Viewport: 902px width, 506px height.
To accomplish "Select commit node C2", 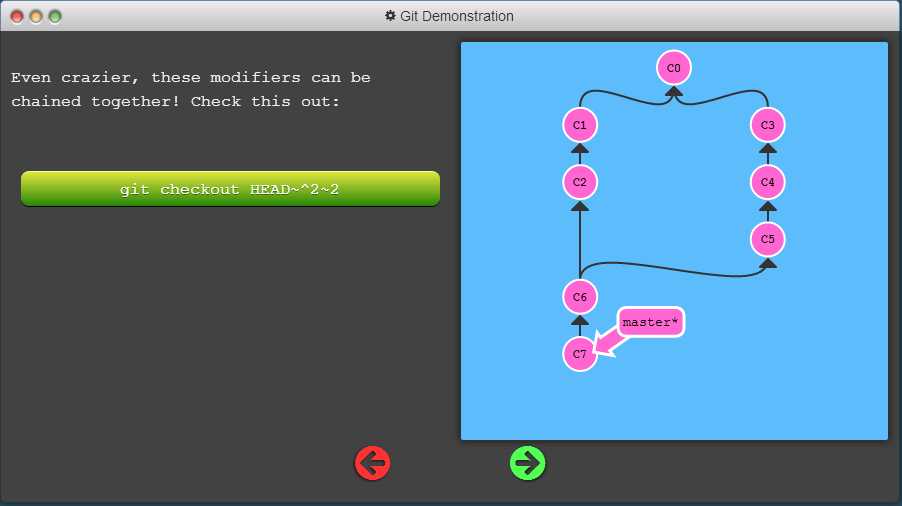I will [579, 182].
